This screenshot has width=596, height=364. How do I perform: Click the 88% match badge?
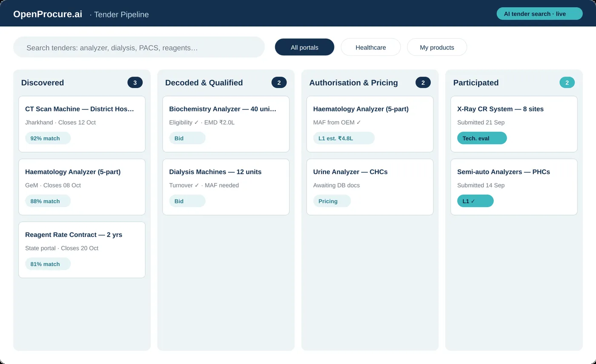coord(48,201)
